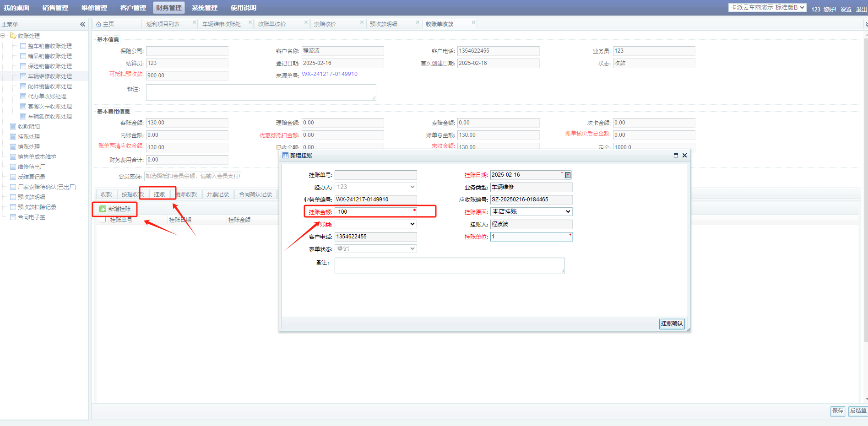
Task: Select the 卡派云车商演示 version dropdown
Action: [767, 8]
